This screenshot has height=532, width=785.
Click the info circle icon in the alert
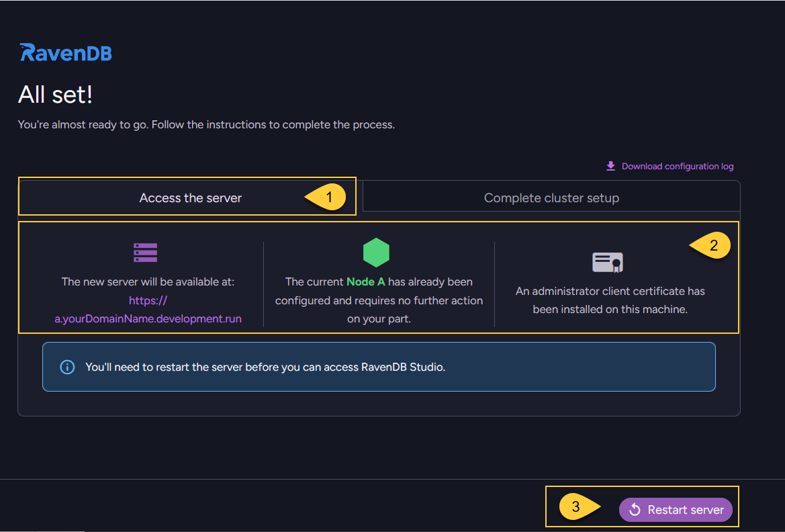click(67, 367)
